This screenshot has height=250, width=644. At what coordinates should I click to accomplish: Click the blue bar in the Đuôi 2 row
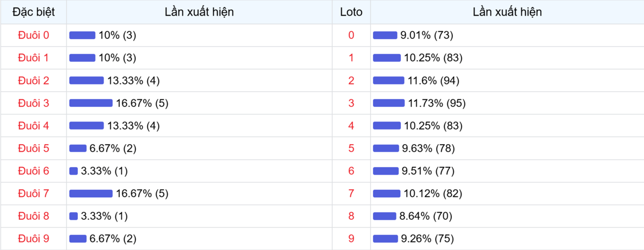(86, 81)
